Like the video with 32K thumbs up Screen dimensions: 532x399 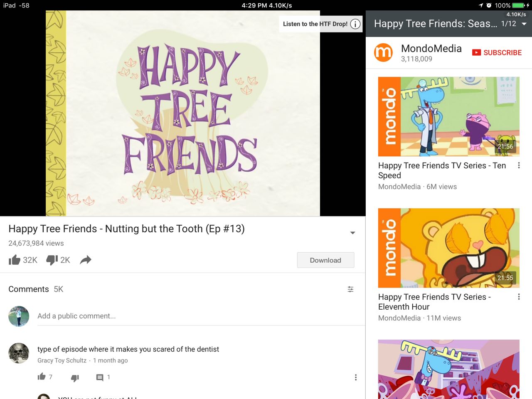pos(15,260)
